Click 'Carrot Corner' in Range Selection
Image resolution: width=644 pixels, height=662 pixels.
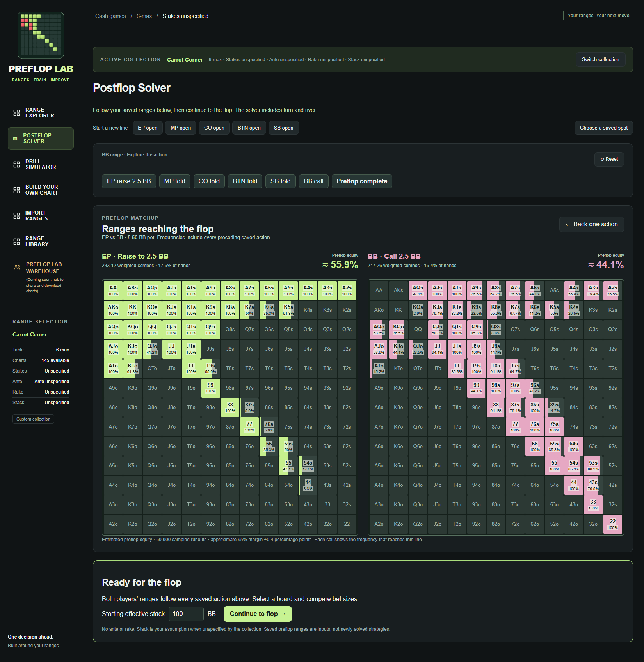click(x=30, y=335)
